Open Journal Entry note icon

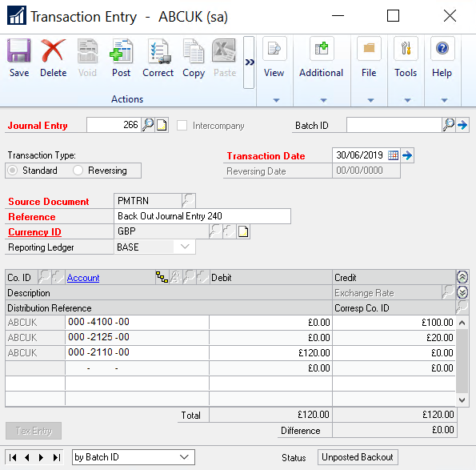[x=162, y=125]
